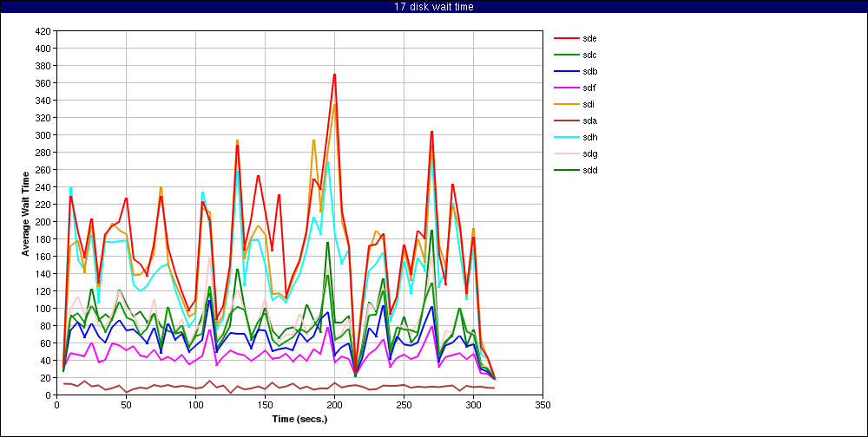
Task: Click the 300 y-axis tick label
Action: [x=43, y=135]
